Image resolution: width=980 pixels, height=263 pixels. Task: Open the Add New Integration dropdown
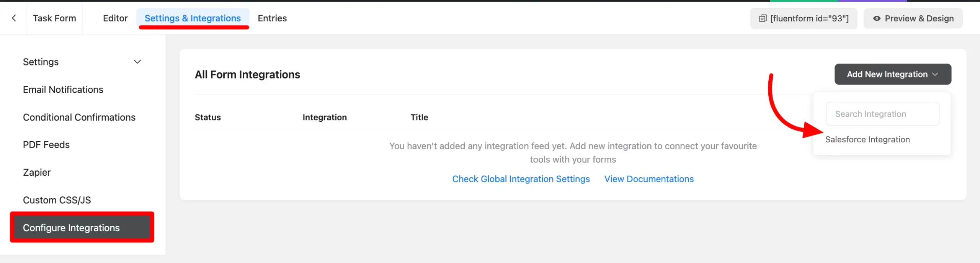coord(887,74)
